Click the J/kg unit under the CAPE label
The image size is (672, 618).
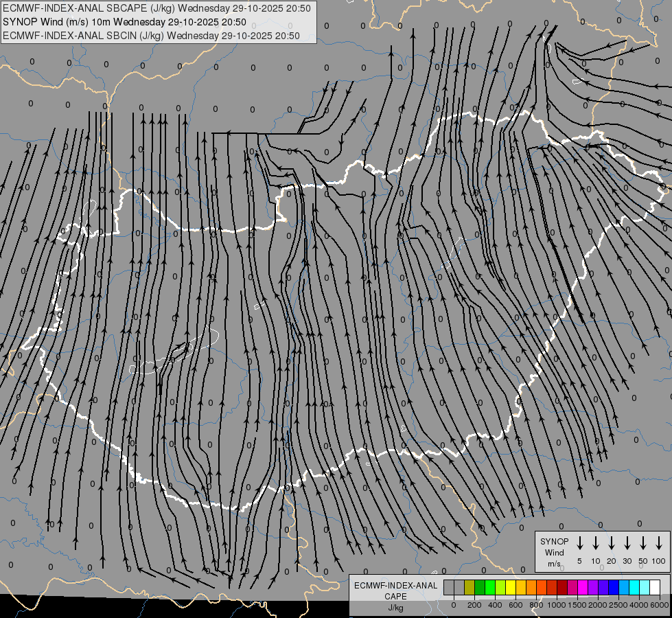pyautogui.click(x=395, y=608)
